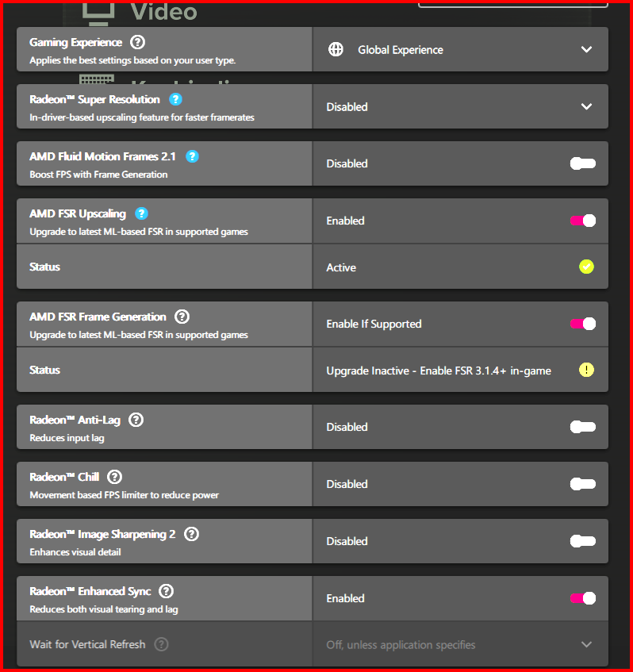633x672 pixels.
Task: Turn on Radeon Anti-Lag switch
Action: point(583,427)
